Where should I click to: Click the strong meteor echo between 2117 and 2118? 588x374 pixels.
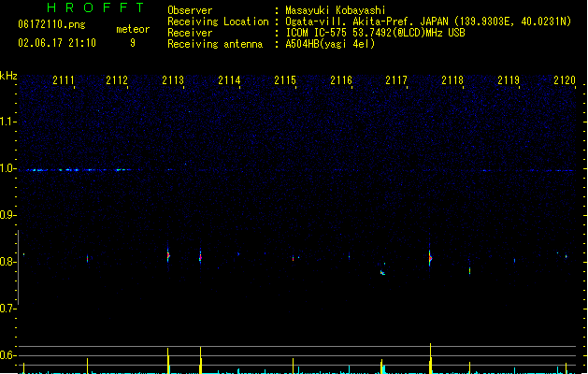click(x=430, y=258)
